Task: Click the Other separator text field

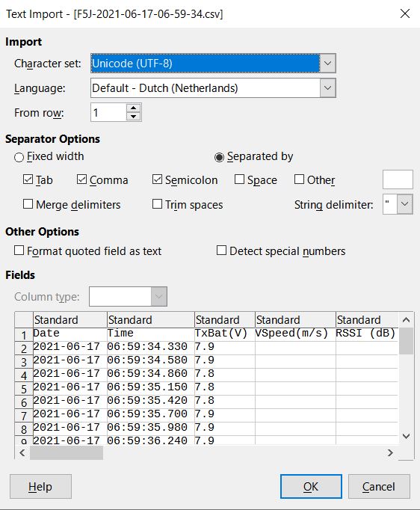Action: pyautogui.click(x=398, y=179)
